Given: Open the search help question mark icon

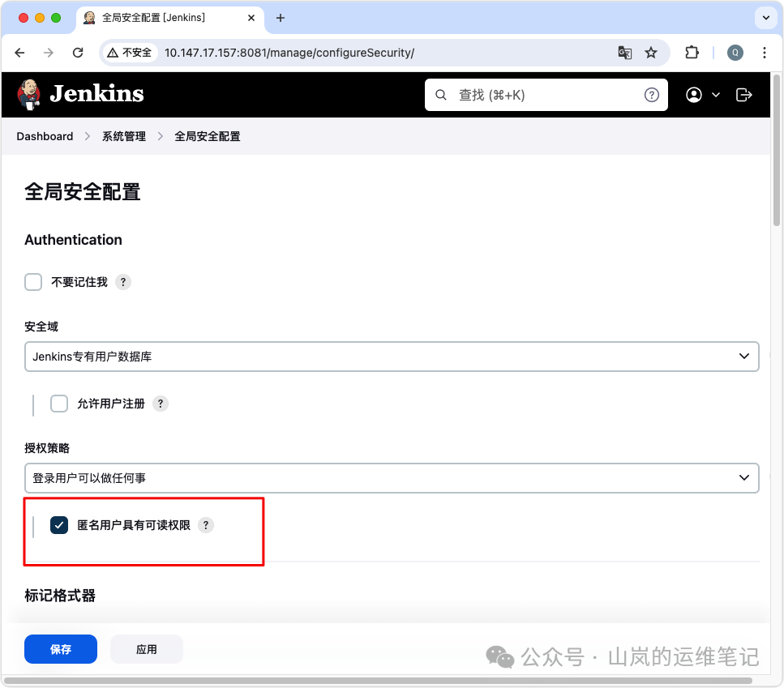Looking at the screenshot, I should (652, 94).
